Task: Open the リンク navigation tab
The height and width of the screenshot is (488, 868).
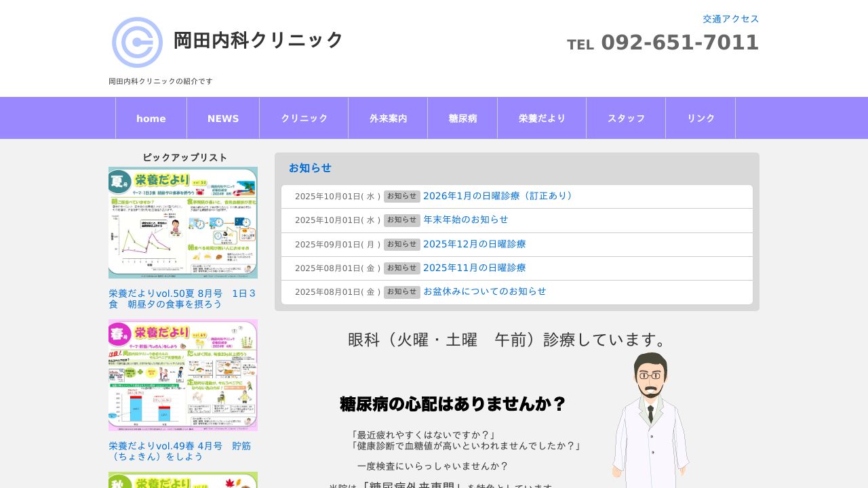Action: [700, 118]
